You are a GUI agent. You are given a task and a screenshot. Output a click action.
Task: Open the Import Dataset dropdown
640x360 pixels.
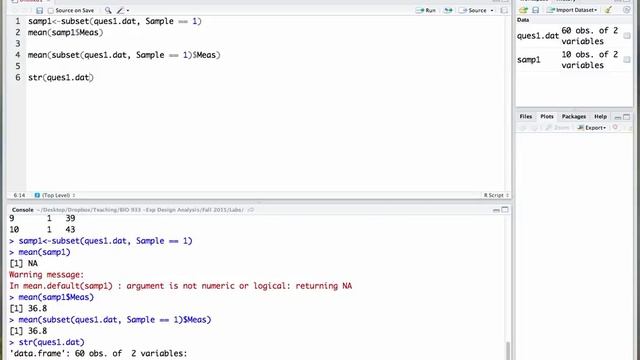point(572,10)
